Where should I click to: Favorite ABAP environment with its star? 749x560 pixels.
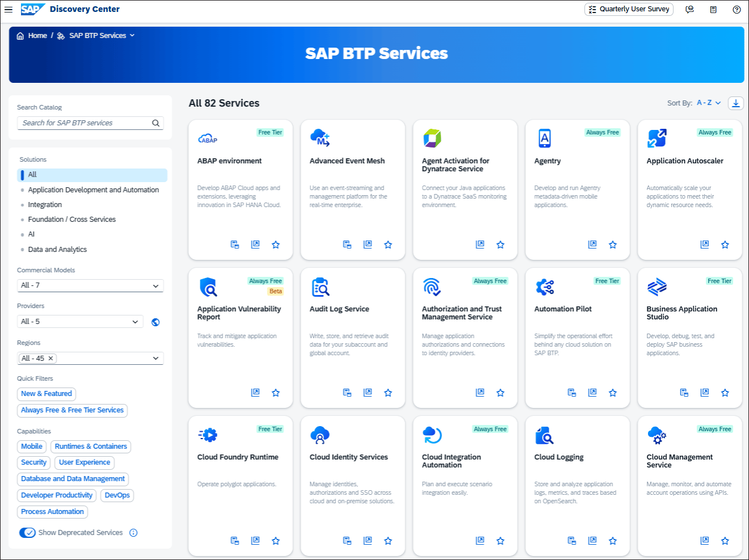276,245
